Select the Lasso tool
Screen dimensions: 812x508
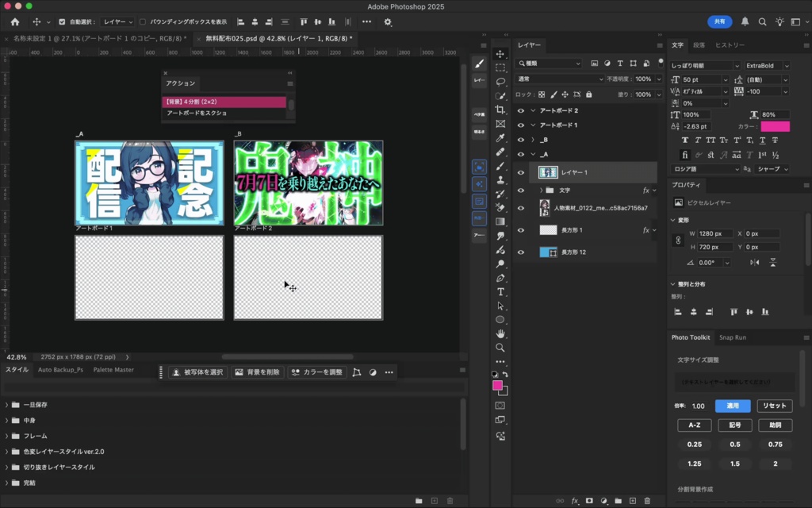[499, 80]
